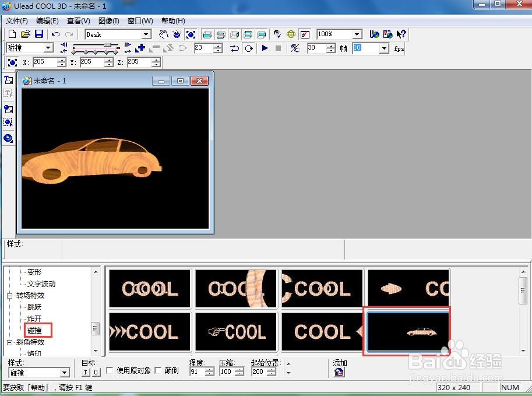
Task: Enable the 使用原对象 checkbox
Action: pyautogui.click(x=110, y=370)
